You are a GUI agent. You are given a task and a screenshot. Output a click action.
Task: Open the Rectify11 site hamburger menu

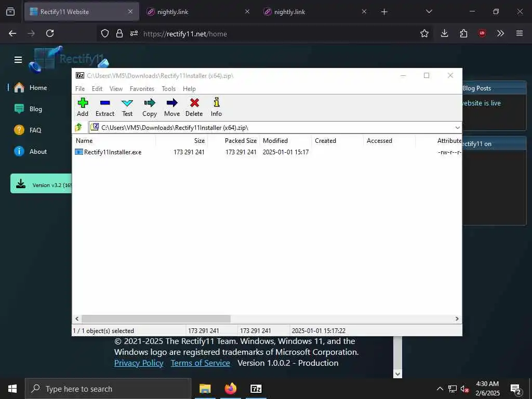[x=18, y=60]
